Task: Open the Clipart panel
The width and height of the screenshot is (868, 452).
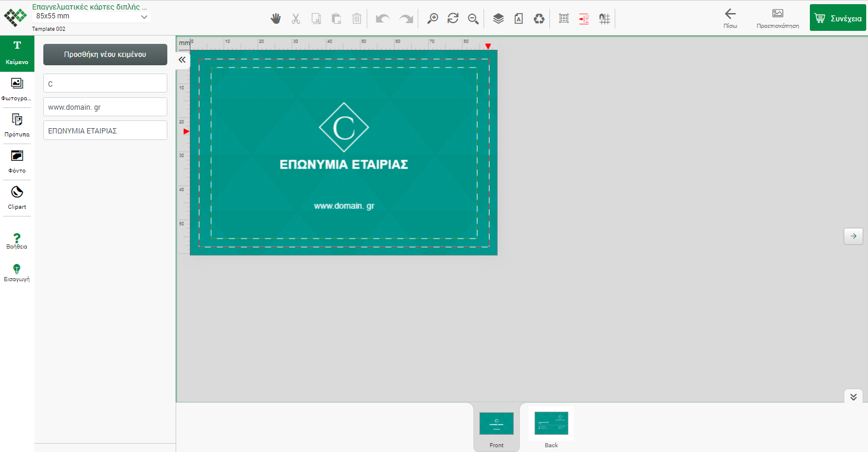Action: pos(17,198)
